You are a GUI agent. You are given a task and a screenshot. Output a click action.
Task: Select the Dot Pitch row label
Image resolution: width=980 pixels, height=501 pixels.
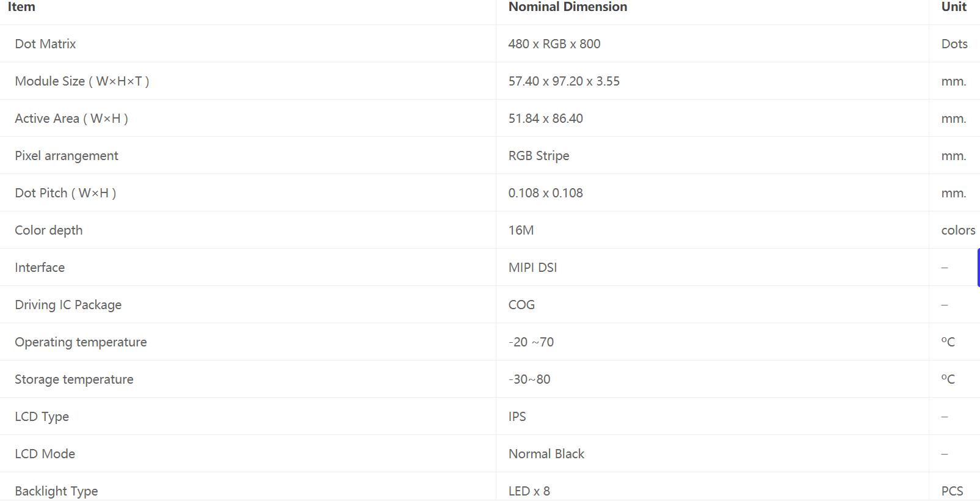65,193
